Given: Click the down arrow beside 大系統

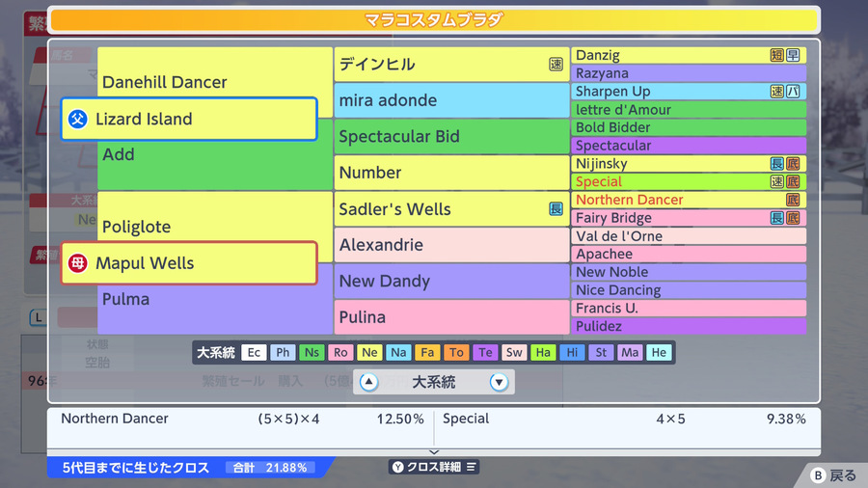Looking at the screenshot, I should point(499,382).
